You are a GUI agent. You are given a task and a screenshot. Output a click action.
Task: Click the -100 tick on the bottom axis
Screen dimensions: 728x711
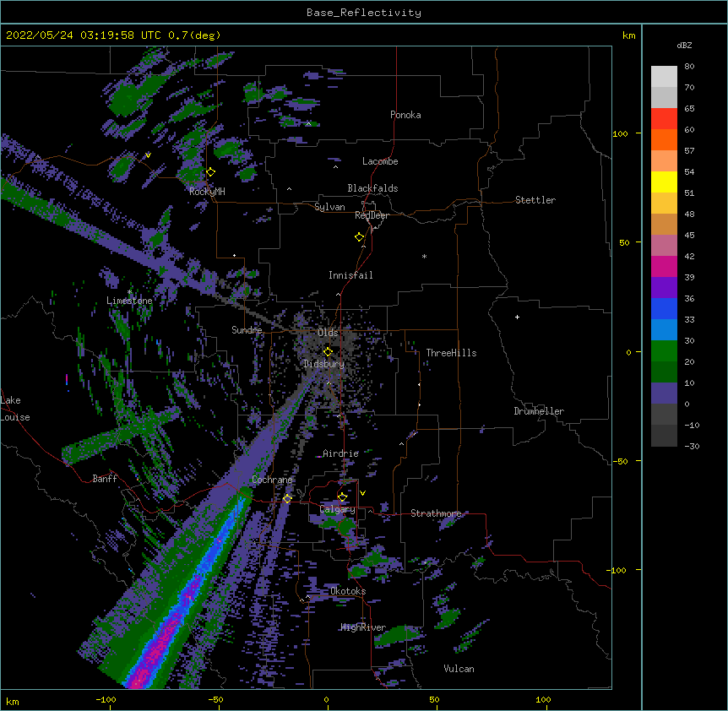(x=106, y=699)
